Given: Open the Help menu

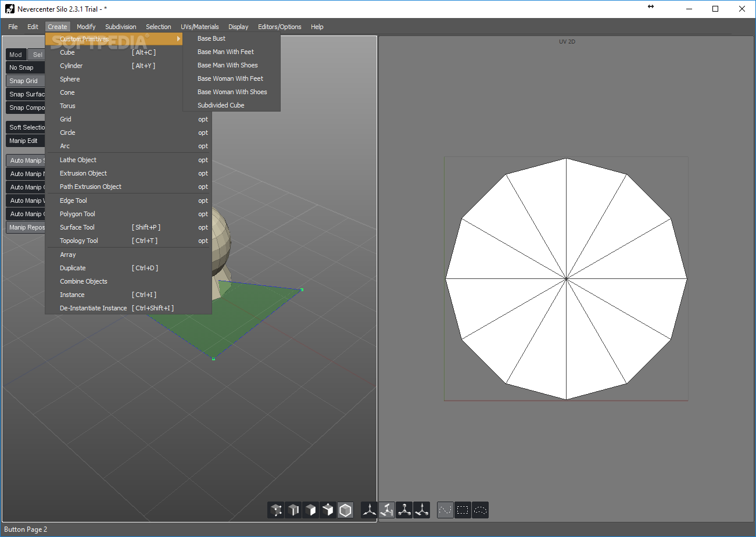Looking at the screenshot, I should click(317, 27).
